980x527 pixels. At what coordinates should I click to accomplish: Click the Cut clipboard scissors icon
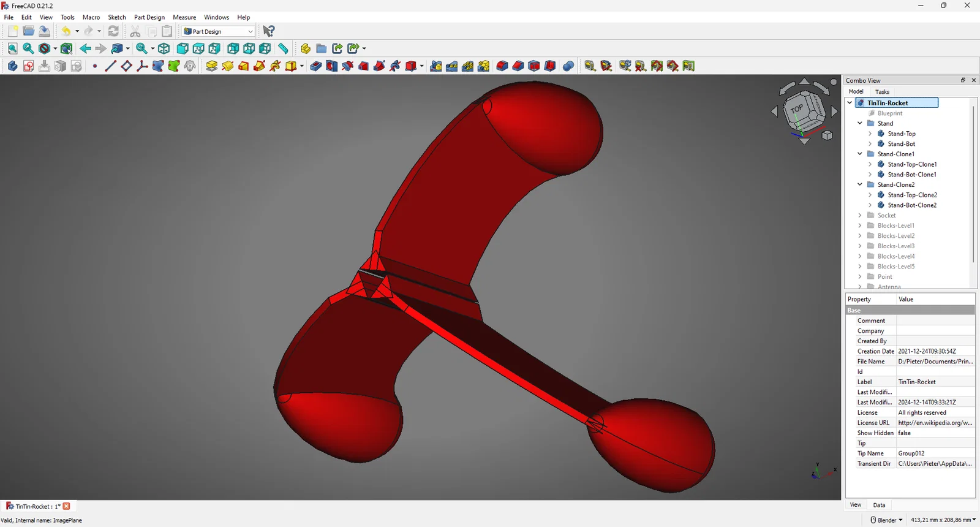(135, 31)
